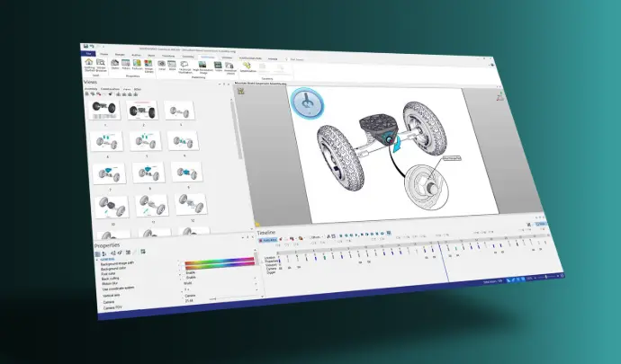This screenshot has height=364, width=621.
Task: Select the Location track label in Timeline
Action: [271, 258]
